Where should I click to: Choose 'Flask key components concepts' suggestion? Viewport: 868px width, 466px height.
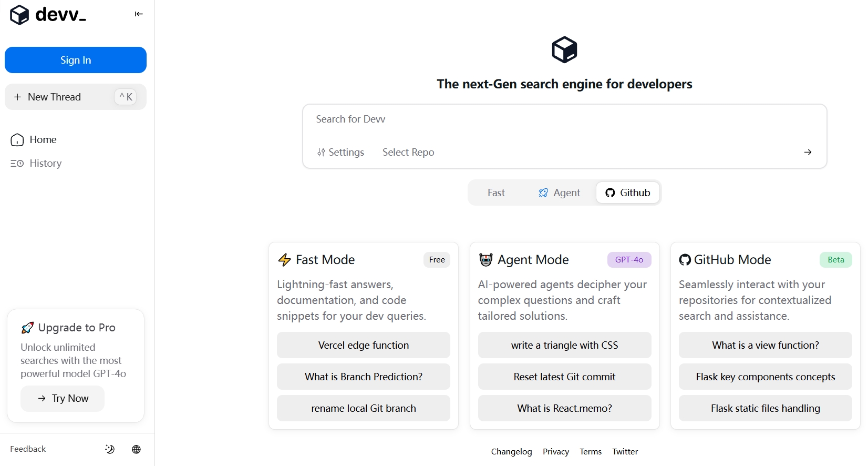pos(766,377)
